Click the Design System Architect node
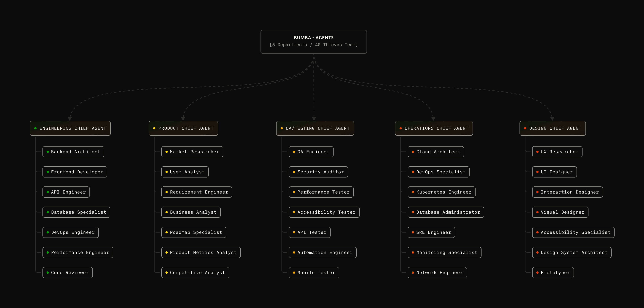The width and height of the screenshot is (644, 308). point(572,252)
